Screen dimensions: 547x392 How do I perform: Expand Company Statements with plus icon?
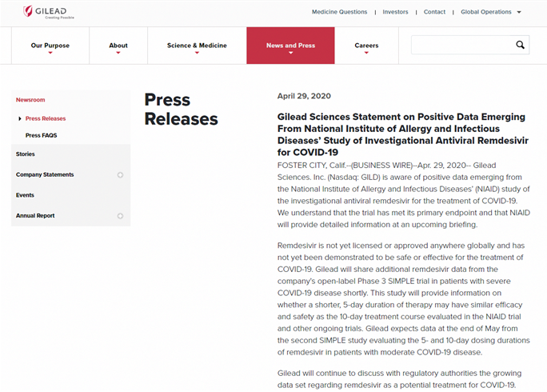click(120, 175)
